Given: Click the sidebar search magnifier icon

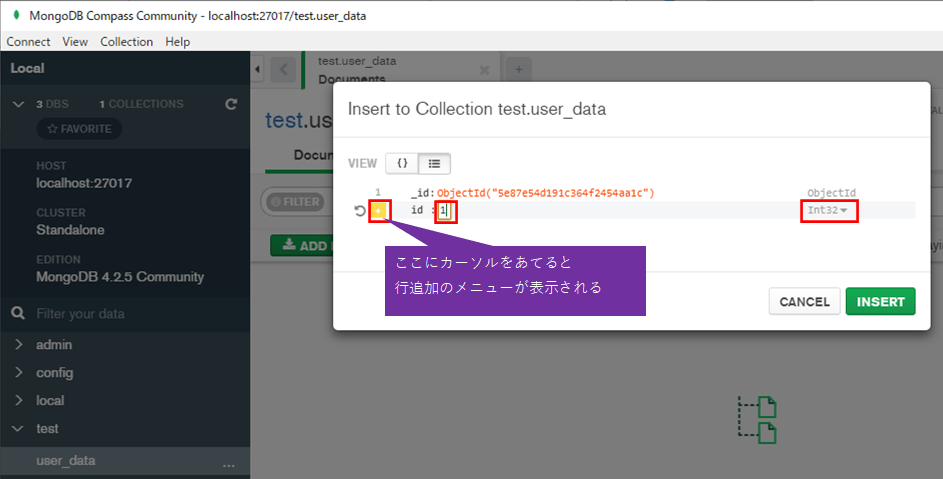Looking at the screenshot, I should [x=18, y=313].
